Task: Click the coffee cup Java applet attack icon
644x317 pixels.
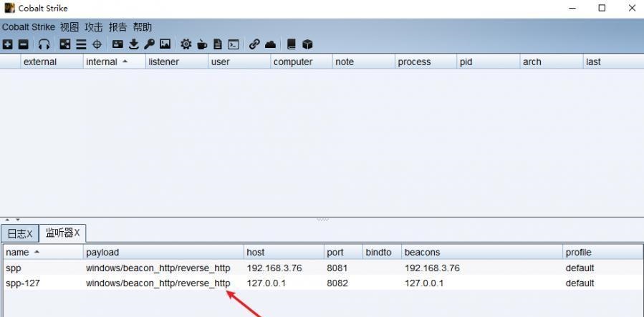Action: [x=202, y=44]
